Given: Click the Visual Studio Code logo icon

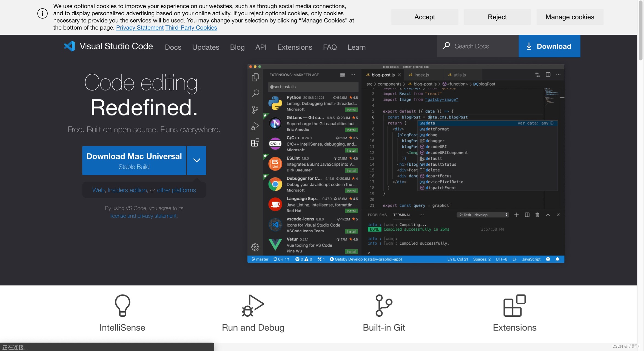Looking at the screenshot, I should tap(69, 46).
